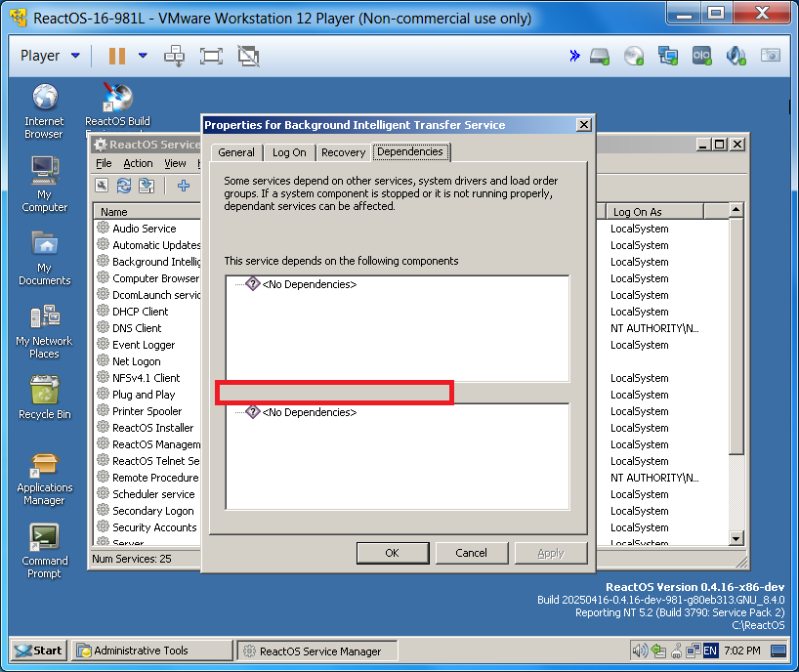The image size is (799, 672).
Task: Select the Applications Manager desktop icon
Action: pyautogui.click(x=44, y=479)
